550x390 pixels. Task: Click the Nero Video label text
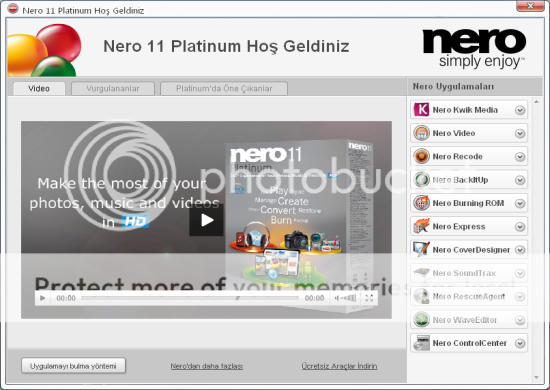point(454,133)
